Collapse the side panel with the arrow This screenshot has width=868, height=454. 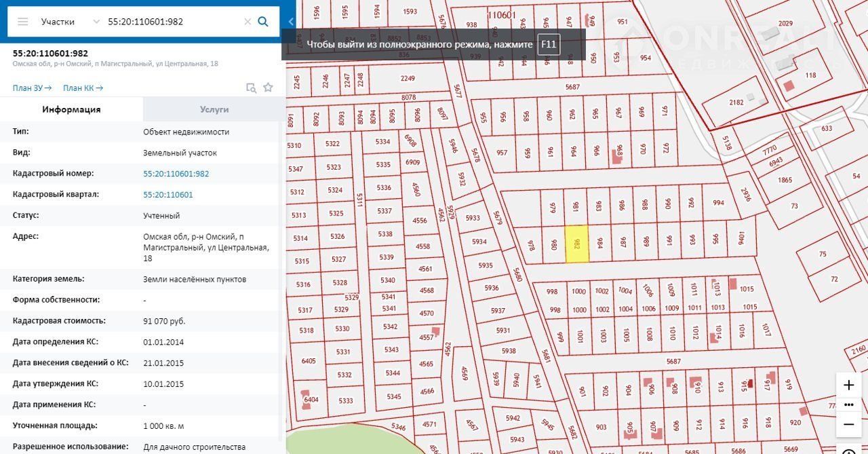point(291,22)
